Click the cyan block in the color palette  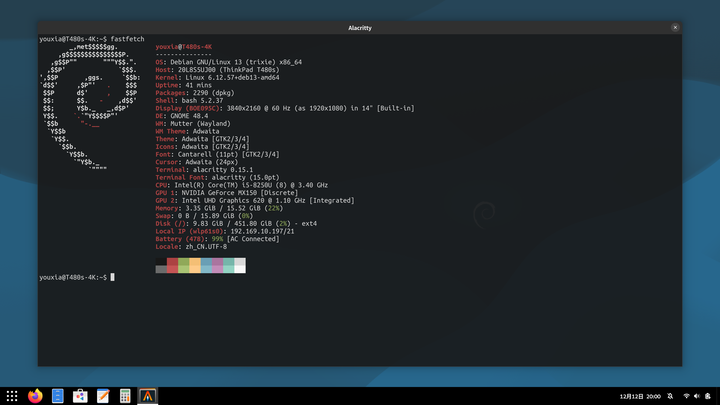[x=229, y=265]
